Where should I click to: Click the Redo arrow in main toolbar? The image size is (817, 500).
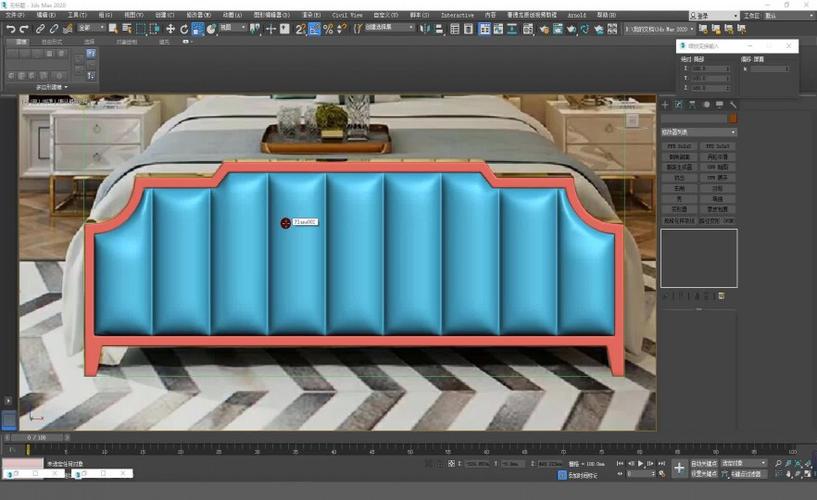coord(23,29)
